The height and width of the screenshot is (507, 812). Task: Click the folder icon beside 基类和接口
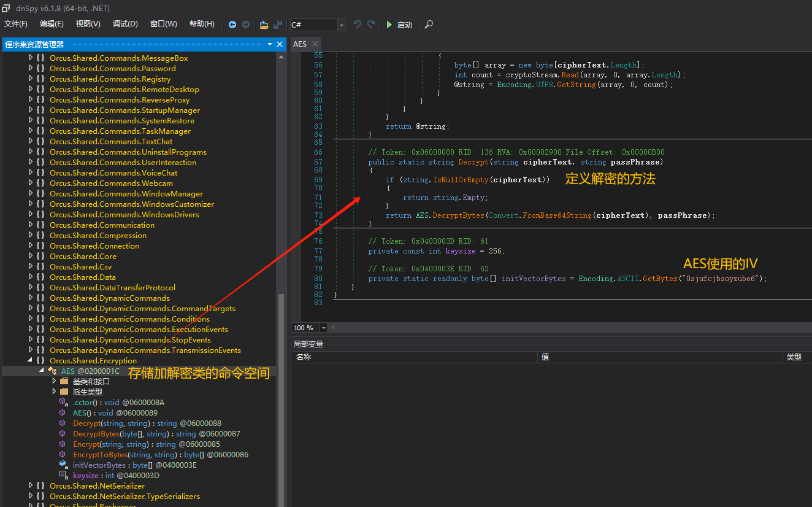pos(64,381)
